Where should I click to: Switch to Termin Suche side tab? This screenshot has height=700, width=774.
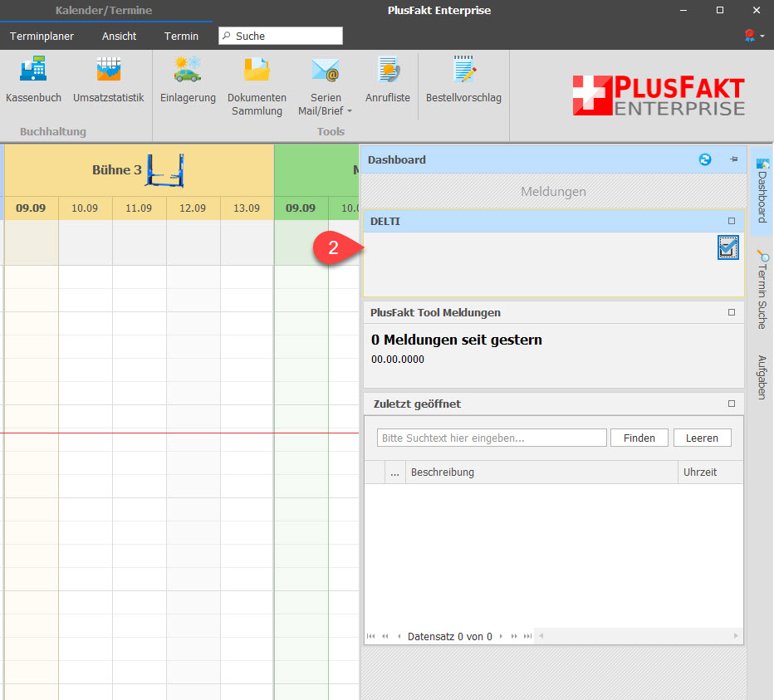(x=762, y=290)
